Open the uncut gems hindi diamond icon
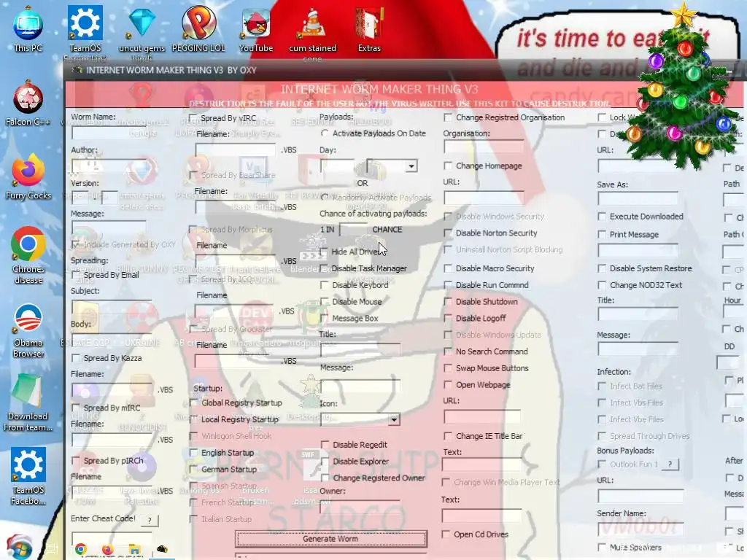This screenshot has height=560, width=747. click(x=142, y=32)
